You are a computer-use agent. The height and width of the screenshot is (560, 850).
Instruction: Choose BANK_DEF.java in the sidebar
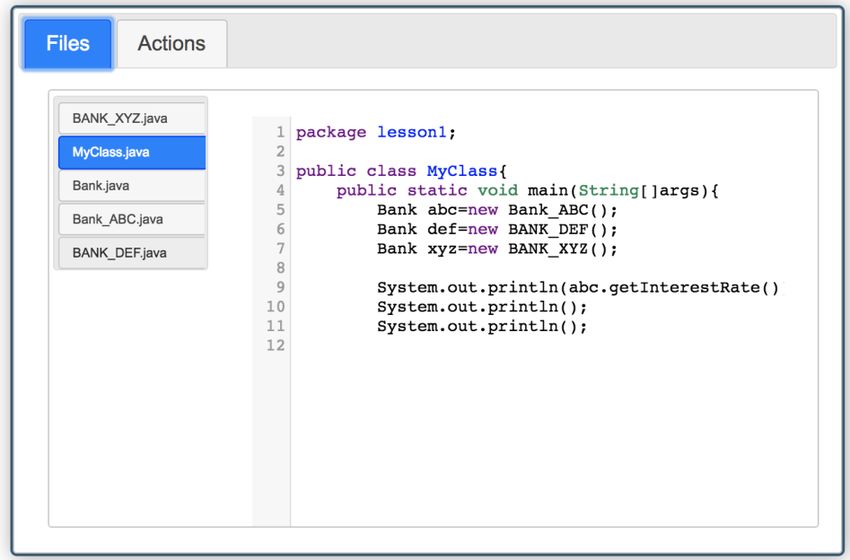coord(132,253)
